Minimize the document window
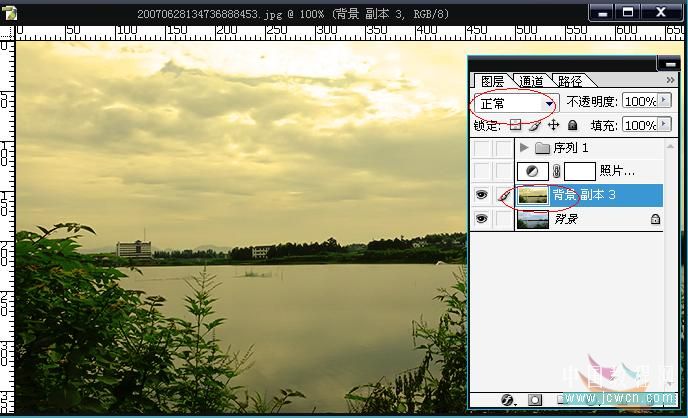The image size is (688, 418). point(602,13)
